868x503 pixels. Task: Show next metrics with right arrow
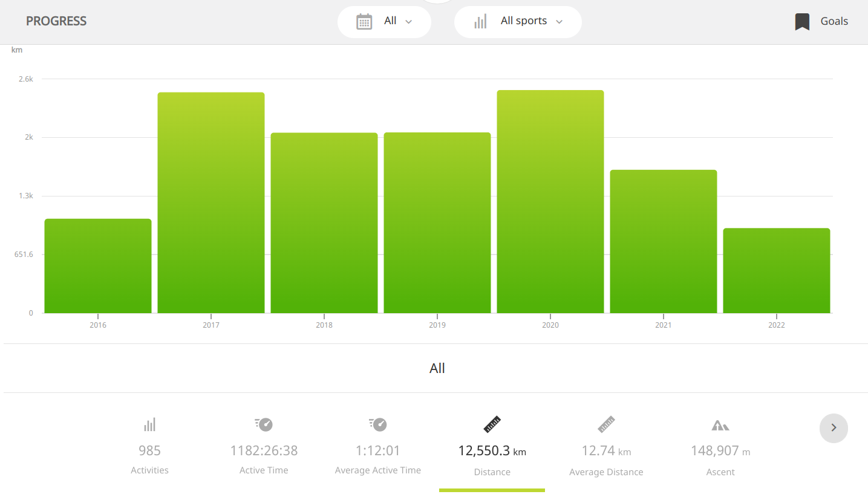[x=834, y=428]
